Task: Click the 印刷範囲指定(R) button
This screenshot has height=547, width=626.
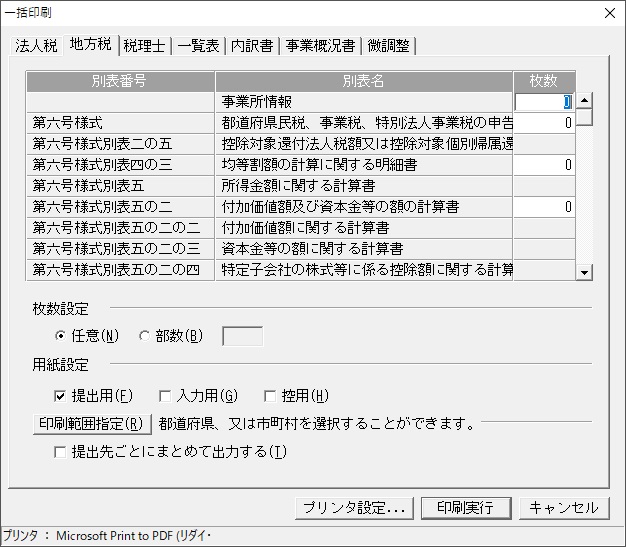Action: tap(92, 424)
